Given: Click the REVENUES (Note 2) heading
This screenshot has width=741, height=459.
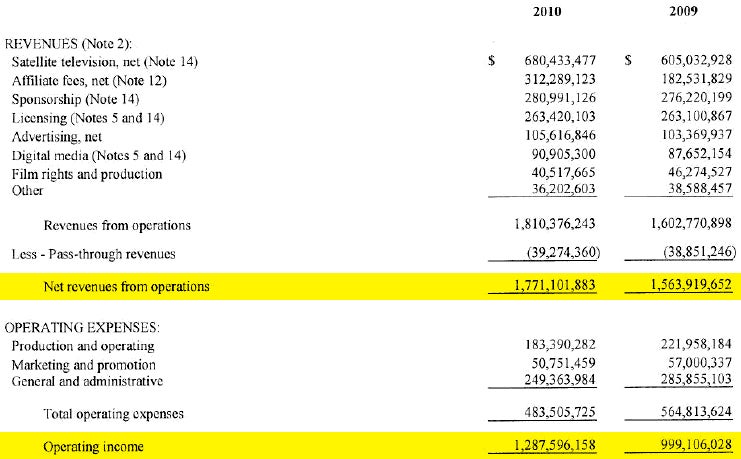Looking at the screenshot, I should pyautogui.click(x=68, y=44).
